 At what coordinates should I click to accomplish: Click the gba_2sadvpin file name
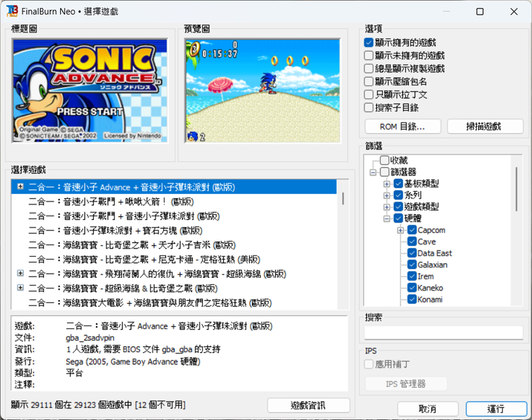click(90, 338)
